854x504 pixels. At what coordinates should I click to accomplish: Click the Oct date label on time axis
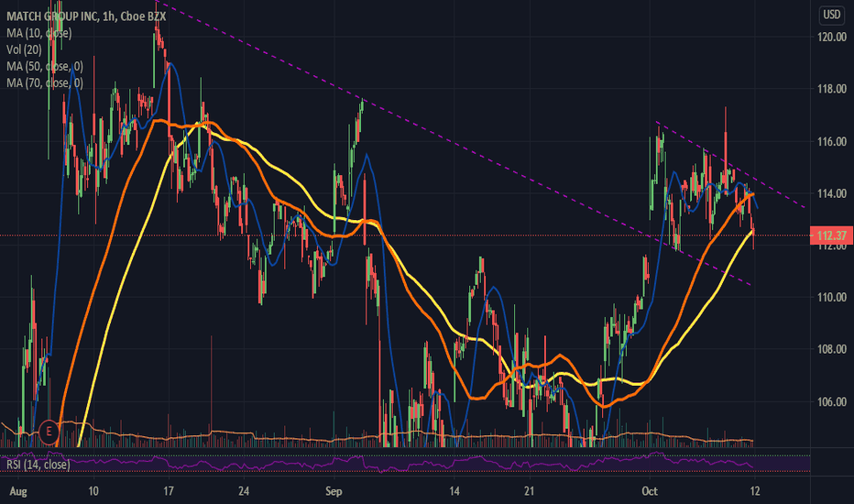(650, 491)
